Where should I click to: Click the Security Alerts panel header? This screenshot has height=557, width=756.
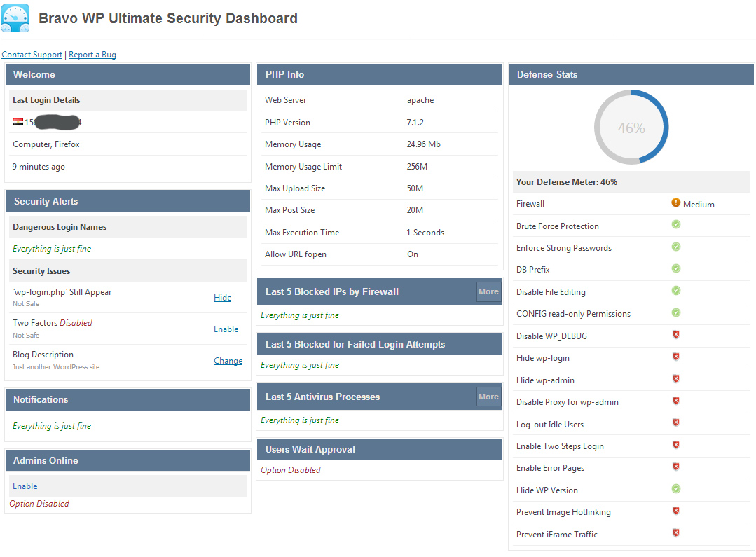tap(128, 201)
